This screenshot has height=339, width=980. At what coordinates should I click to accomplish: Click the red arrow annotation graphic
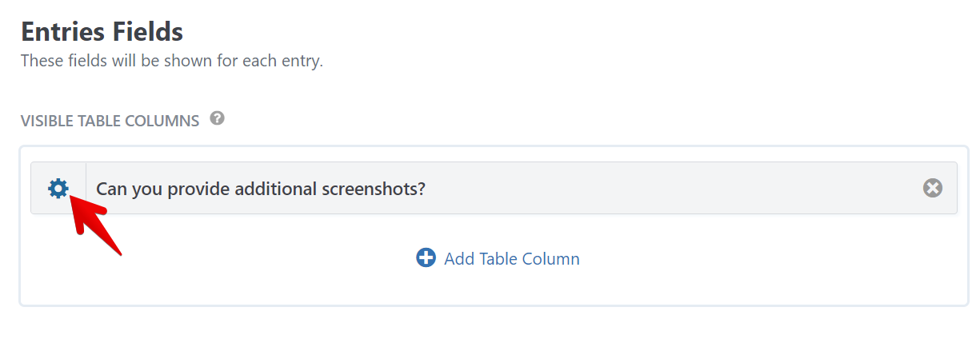[95, 225]
